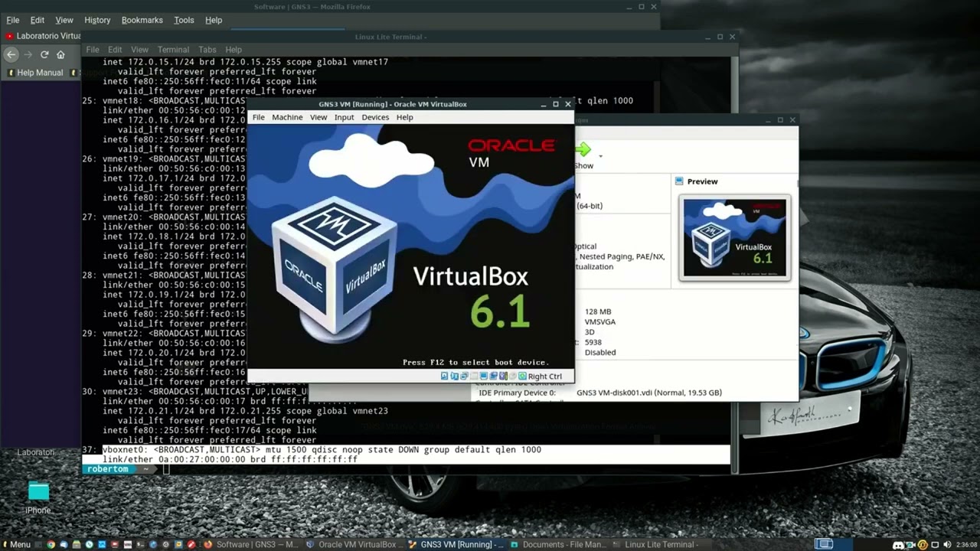The image size is (980, 551).
Task: Click host key indicator beside Right Ctrl
Action: click(522, 376)
